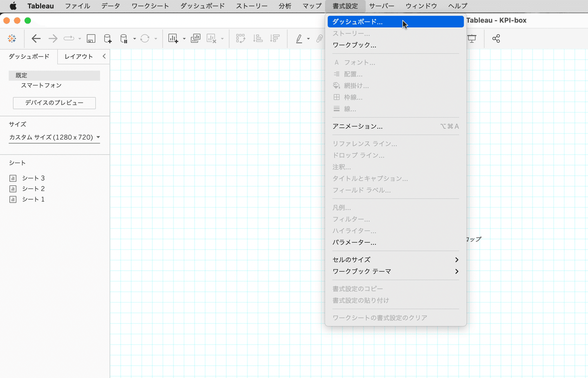
Task: Select the 既定 device layout
Action: pos(54,75)
